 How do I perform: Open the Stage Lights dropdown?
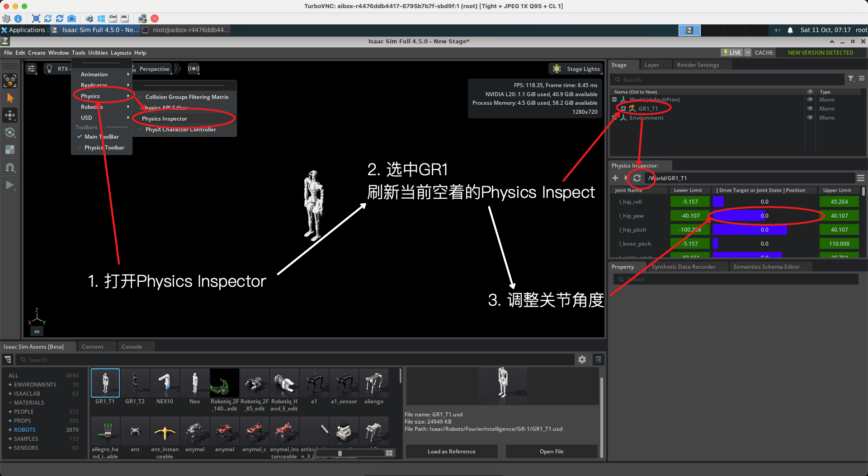coord(576,69)
